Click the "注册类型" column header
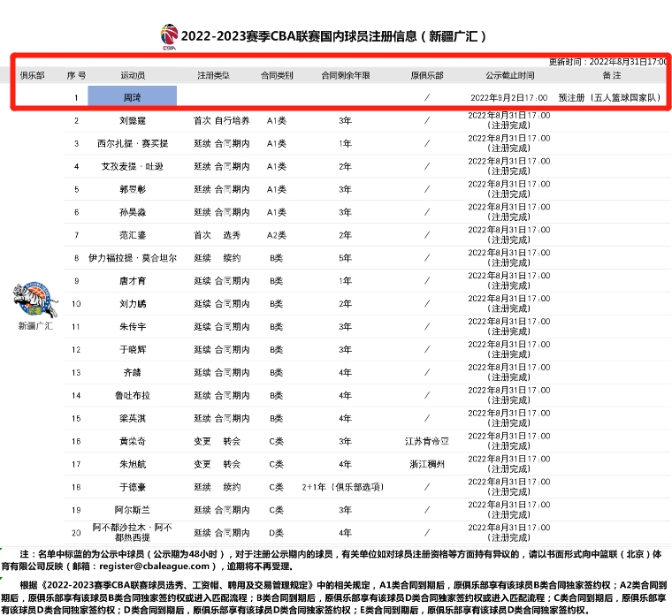Image resolution: width=672 pixels, height=616 pixels. tap(213, 75)
